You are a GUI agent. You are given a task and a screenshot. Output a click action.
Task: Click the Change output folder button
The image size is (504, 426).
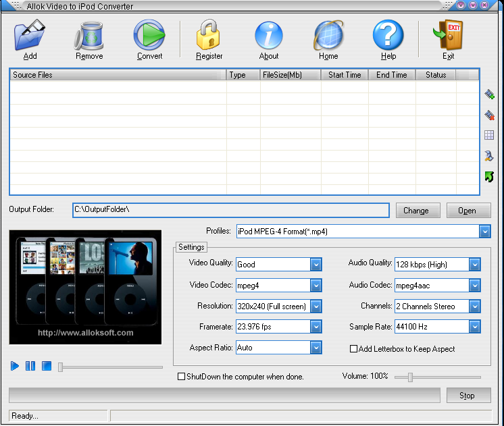pyautogui.click(x=418, y=211)
